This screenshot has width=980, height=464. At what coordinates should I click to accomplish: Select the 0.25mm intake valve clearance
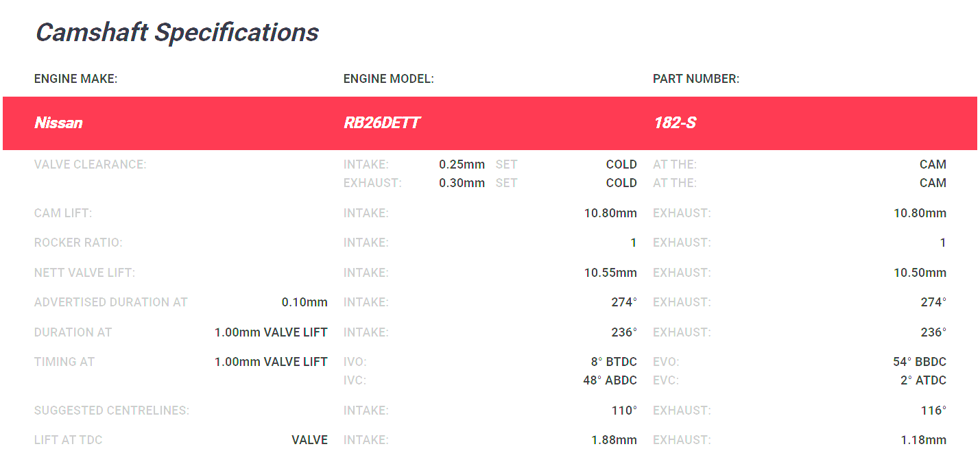(x=462, y=164)
